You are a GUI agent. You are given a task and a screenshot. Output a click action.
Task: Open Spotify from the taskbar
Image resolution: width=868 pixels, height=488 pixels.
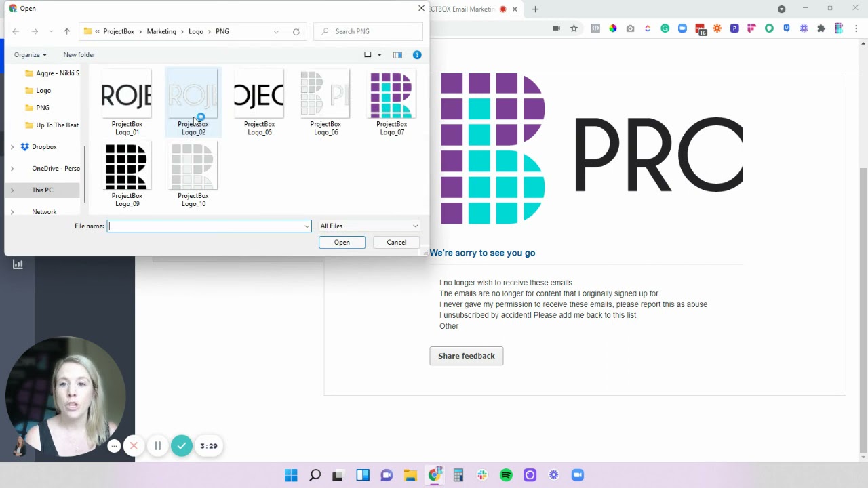(x=506, y=475)
